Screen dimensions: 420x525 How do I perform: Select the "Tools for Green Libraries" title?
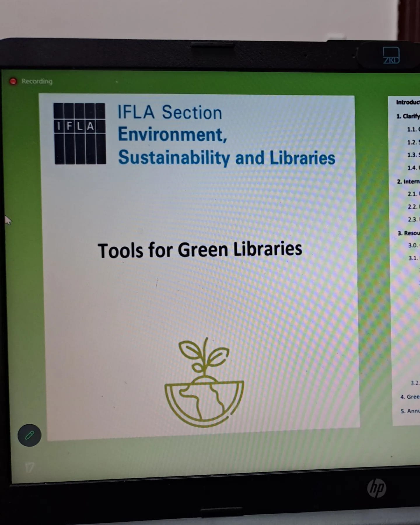point(200,250)
